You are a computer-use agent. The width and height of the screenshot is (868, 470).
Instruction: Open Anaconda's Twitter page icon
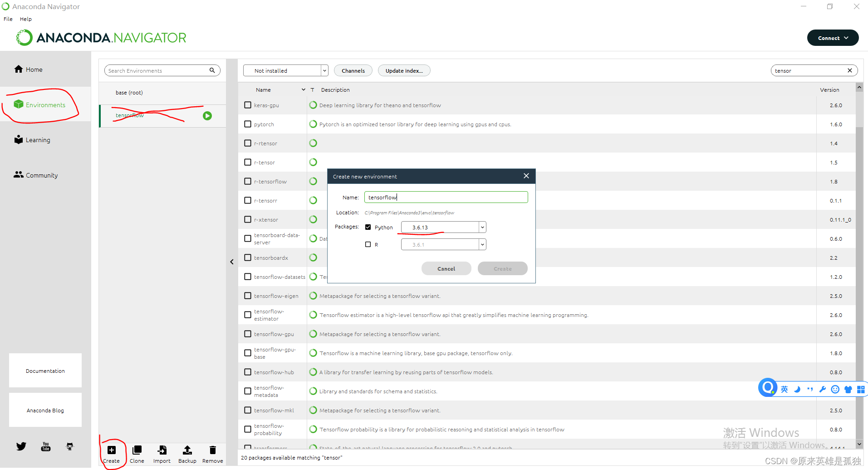pyautogui.click(x=21, y=446)
